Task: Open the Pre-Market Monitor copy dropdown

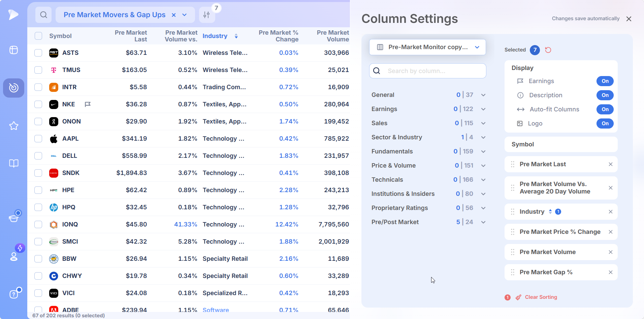Action: point(427,47)
